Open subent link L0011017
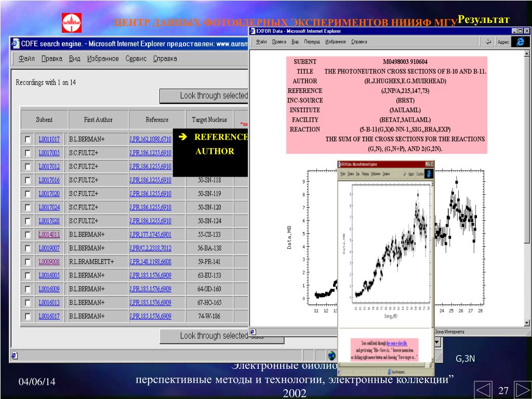Image resolution: width=532 pixels, height=399 pixels. pyautogui.click(x=49, y=139)
